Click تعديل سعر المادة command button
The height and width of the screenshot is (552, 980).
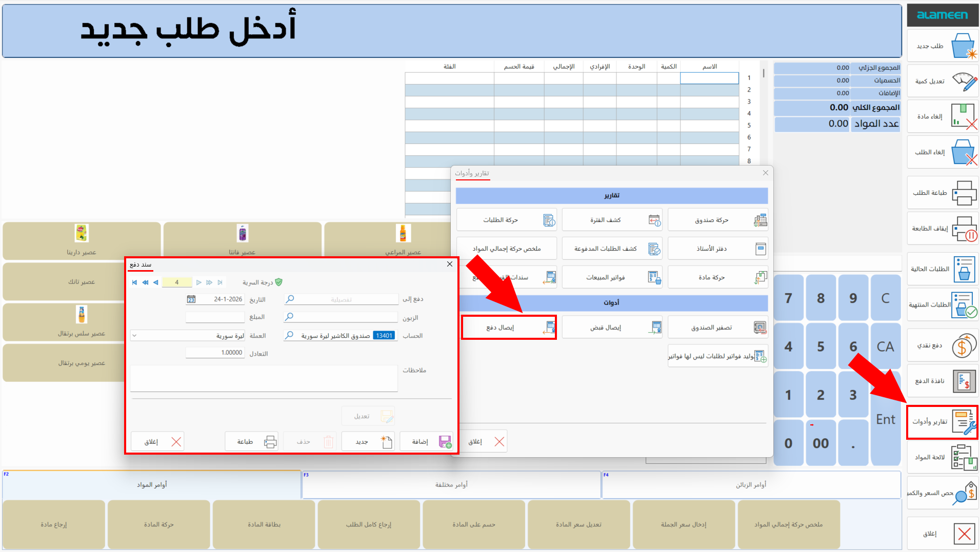pos(579,524)
